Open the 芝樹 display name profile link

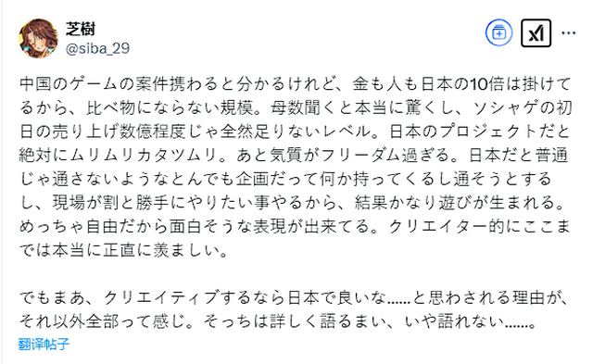(81, 29)
